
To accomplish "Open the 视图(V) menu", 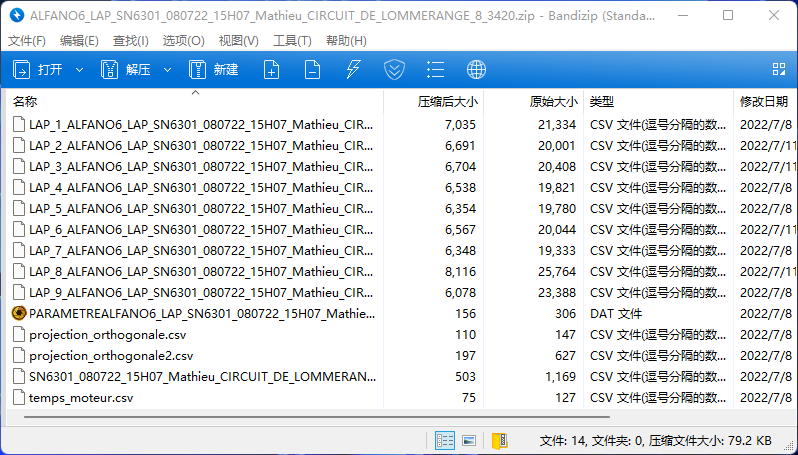I will tap(239, 41).
